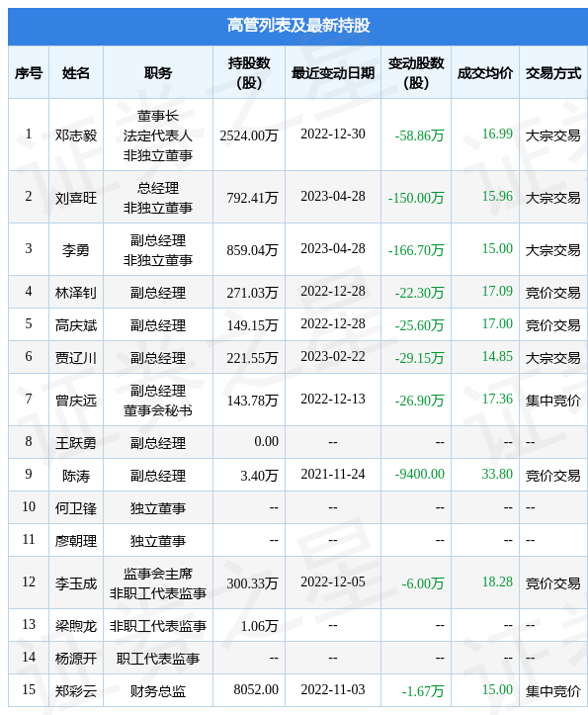Click average price 15.96
Viewport: 588px width, 715px height.
[x=497, y=197]
